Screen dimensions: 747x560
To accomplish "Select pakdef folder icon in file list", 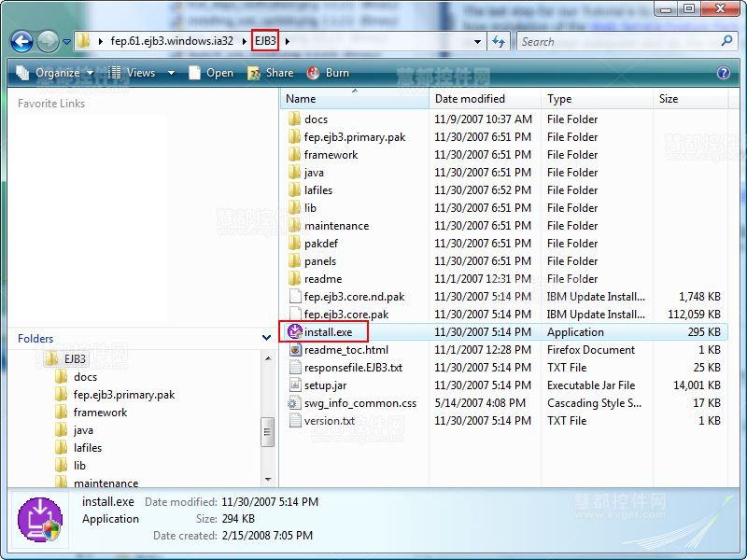I will tap(294, 243).
